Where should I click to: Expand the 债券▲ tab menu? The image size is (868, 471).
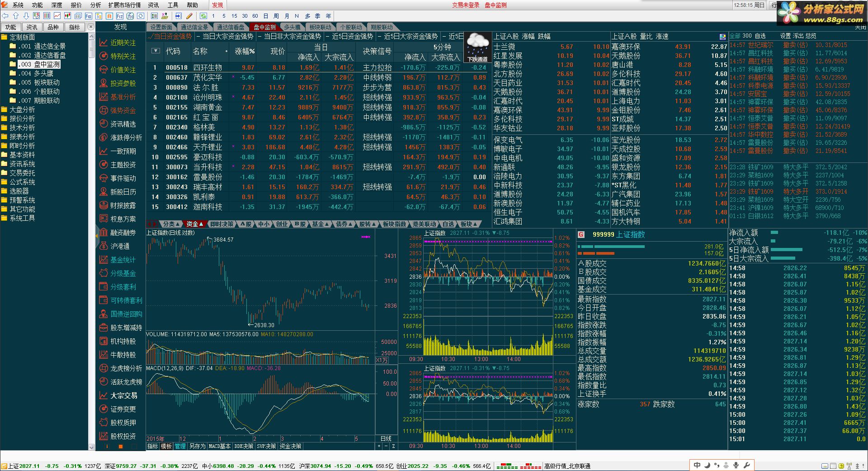click(344, 224)
